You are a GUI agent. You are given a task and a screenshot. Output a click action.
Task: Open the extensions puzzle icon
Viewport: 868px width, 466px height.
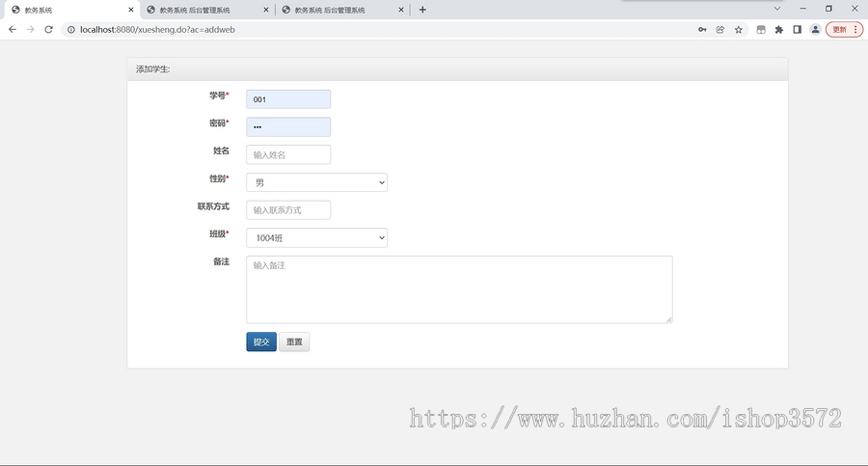click(x=779, y=29)
